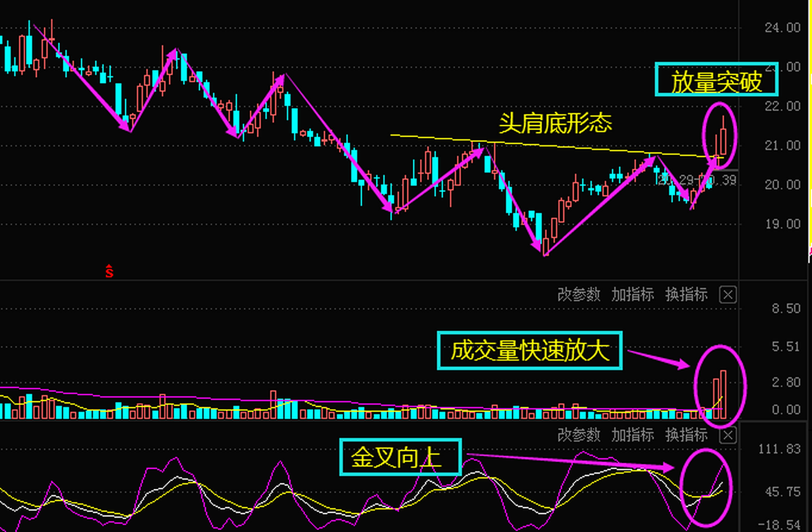Click the red S marker on price chart
812x532 pixels.
coord(109,271)
